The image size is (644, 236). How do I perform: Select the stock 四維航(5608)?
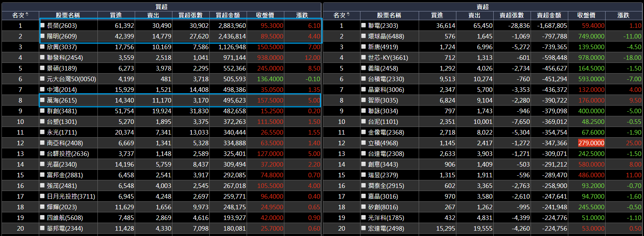(x=65, y=218)
